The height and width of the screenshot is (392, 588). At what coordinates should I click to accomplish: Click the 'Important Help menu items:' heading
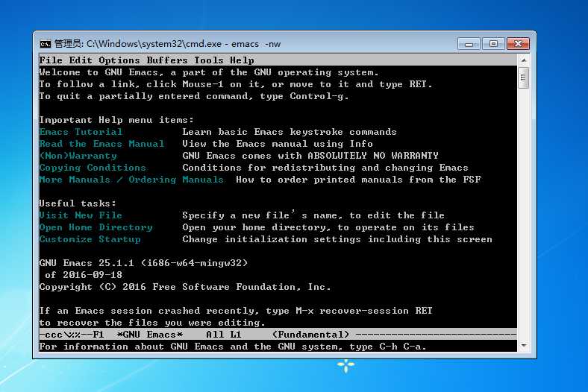(116, 120)
